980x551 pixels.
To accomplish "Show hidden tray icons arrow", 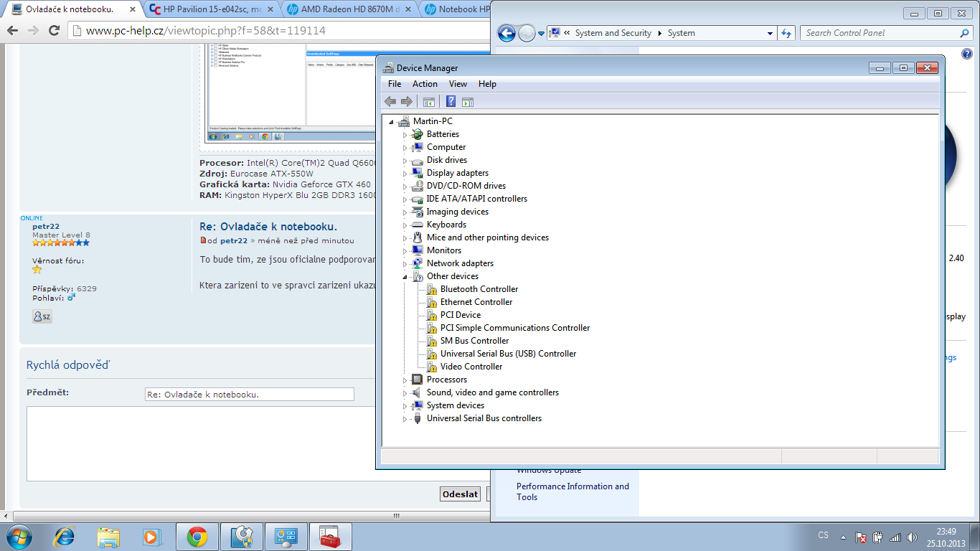I will coord(844,537).
